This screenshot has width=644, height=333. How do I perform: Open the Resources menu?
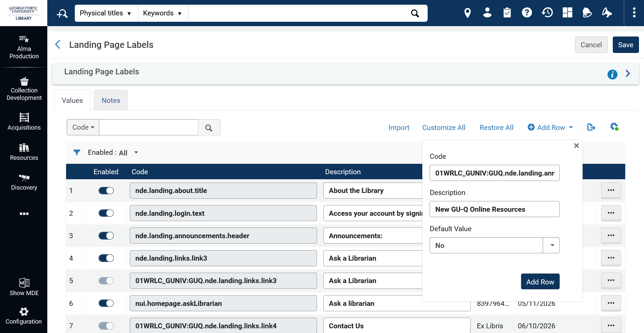tap(24, 152)
